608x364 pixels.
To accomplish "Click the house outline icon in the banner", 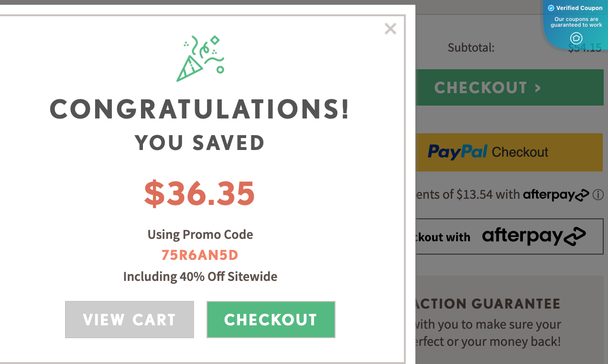I will tap(576, 39).
